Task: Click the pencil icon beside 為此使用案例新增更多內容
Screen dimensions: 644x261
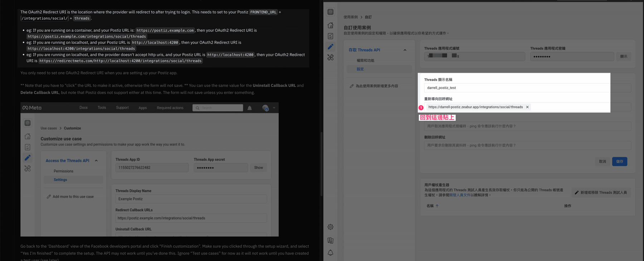Action: (351, 86)
